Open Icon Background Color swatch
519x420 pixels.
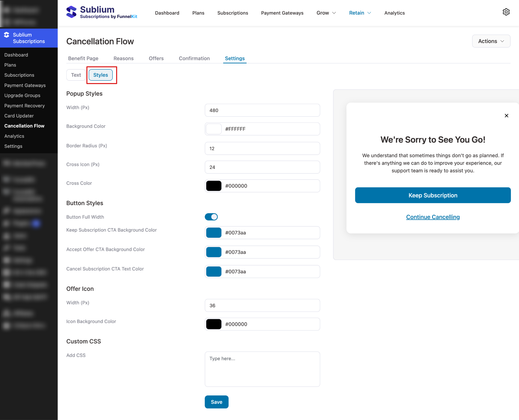[x=214, y=324]
